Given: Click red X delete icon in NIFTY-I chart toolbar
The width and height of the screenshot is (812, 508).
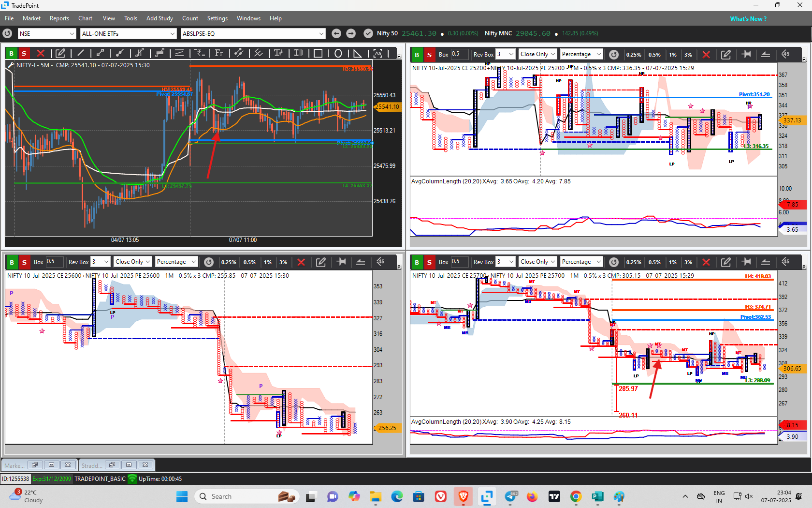Looking at the screenshot, I should [41, 53].
